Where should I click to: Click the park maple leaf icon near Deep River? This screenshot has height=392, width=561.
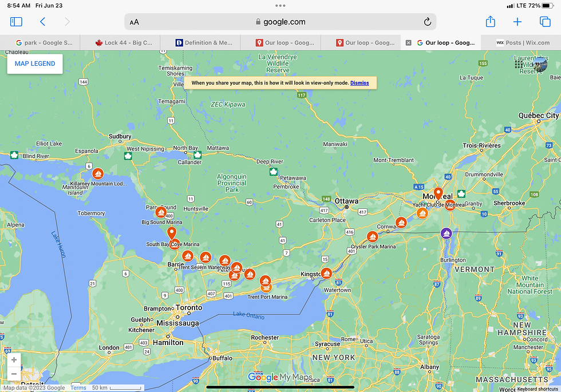pyautogui.click(x=274, y=172)
